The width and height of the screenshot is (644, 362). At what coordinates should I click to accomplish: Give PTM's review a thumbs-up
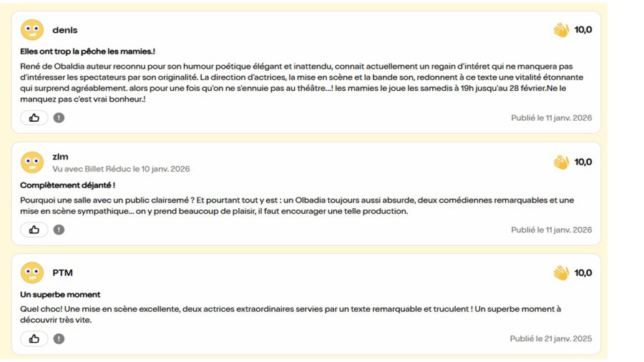point(34,339)
